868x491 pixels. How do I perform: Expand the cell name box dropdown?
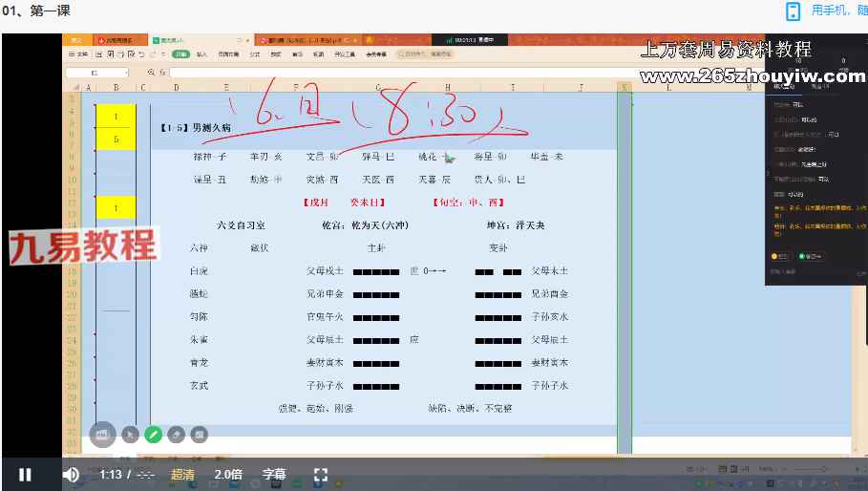(x=127, y=73)
